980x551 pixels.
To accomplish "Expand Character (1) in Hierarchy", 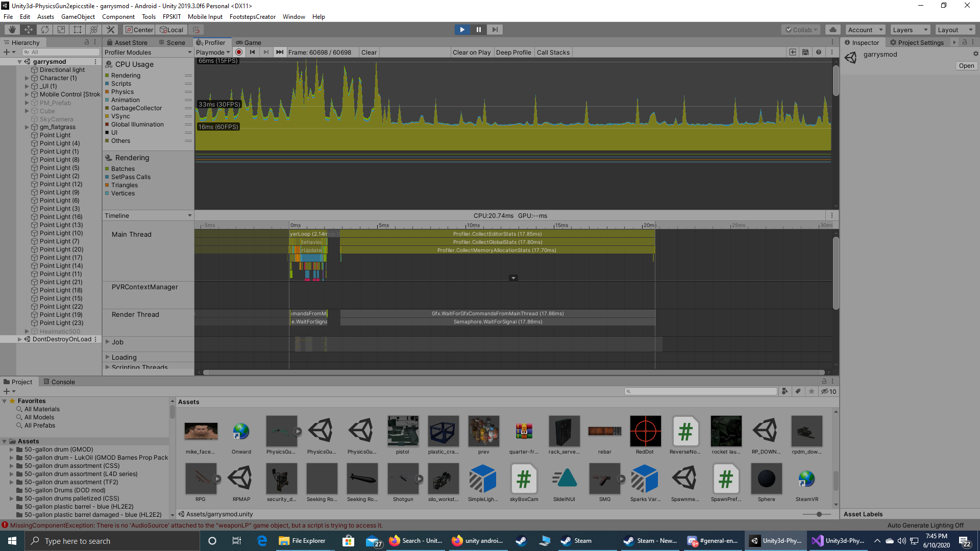I will pos(27,78).
